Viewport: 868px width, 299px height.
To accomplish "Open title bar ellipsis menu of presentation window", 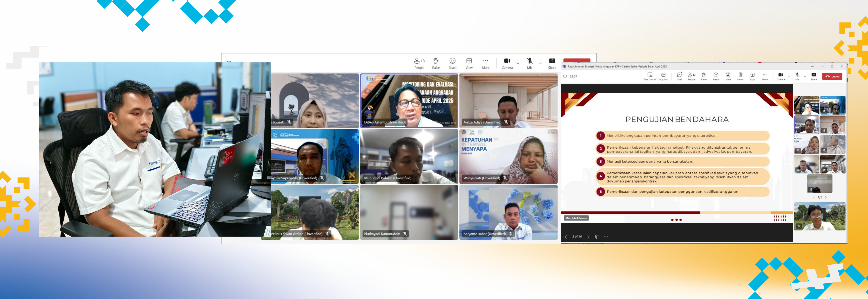I will [x=812, y=66].
